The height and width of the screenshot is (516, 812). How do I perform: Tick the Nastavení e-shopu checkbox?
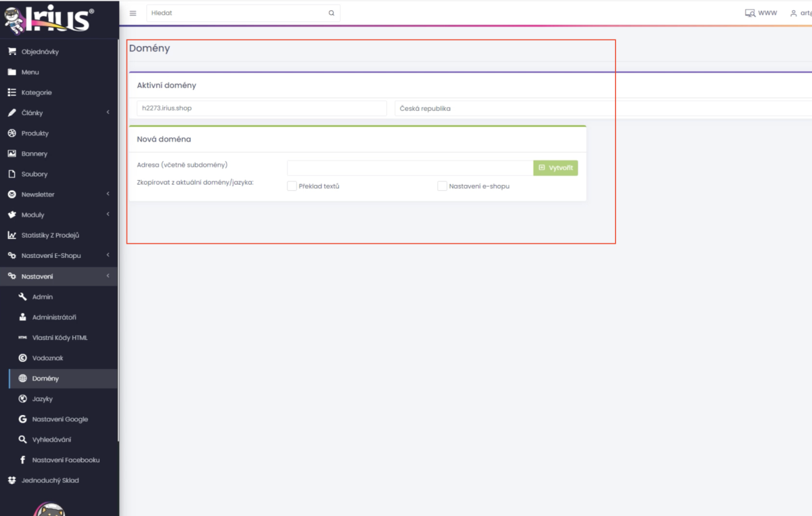click(x=443, y=186)
